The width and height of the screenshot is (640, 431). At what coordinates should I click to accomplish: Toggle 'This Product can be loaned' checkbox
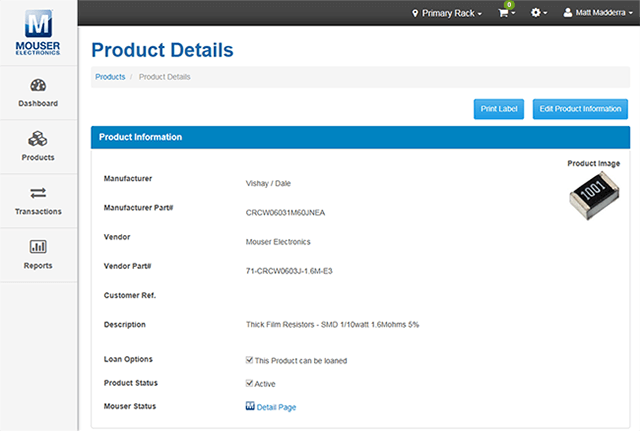(x=249, y=360)
